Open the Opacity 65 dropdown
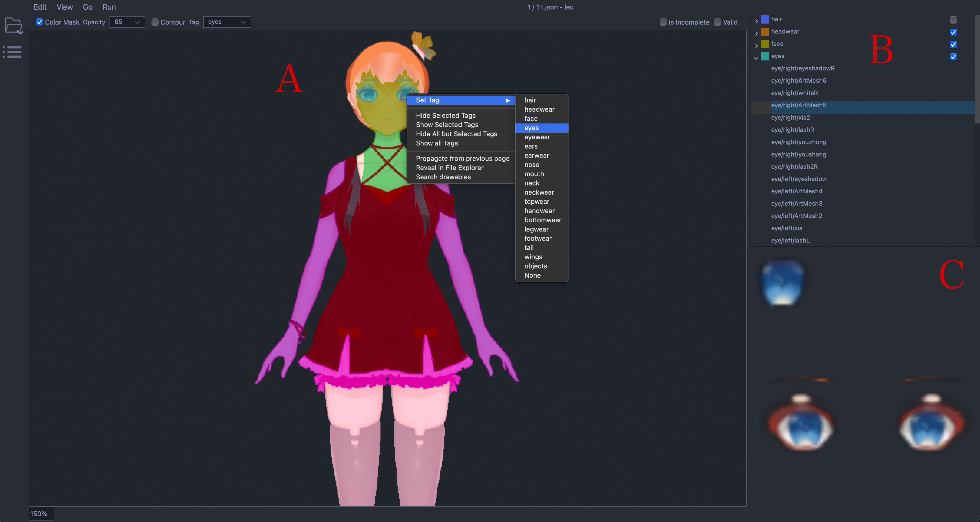 127,22
